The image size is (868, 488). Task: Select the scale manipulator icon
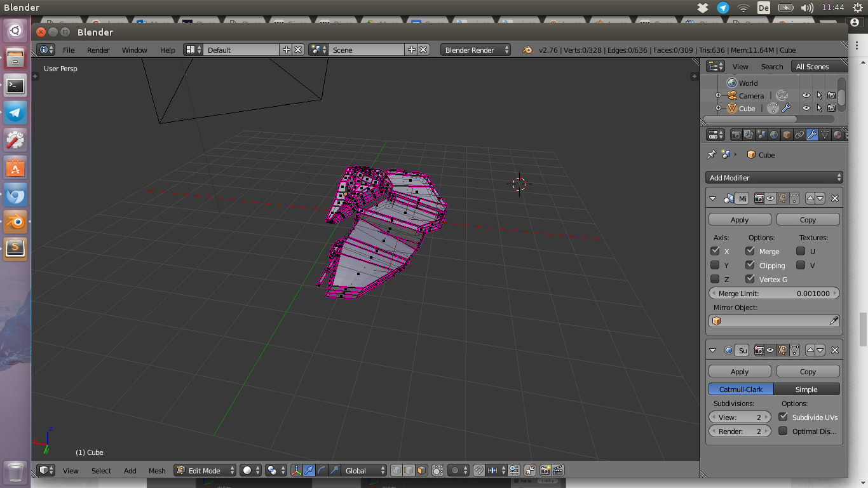(x=334, y=470)
